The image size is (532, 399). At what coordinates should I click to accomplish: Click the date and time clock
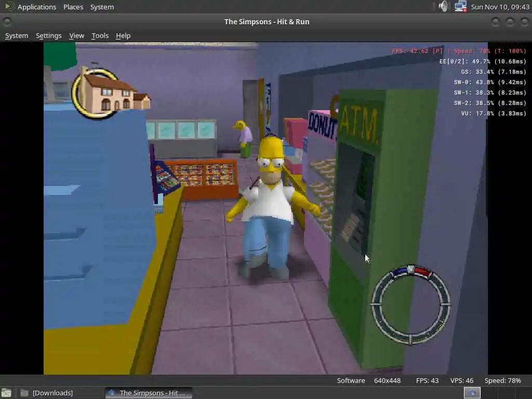coord(500,7)
